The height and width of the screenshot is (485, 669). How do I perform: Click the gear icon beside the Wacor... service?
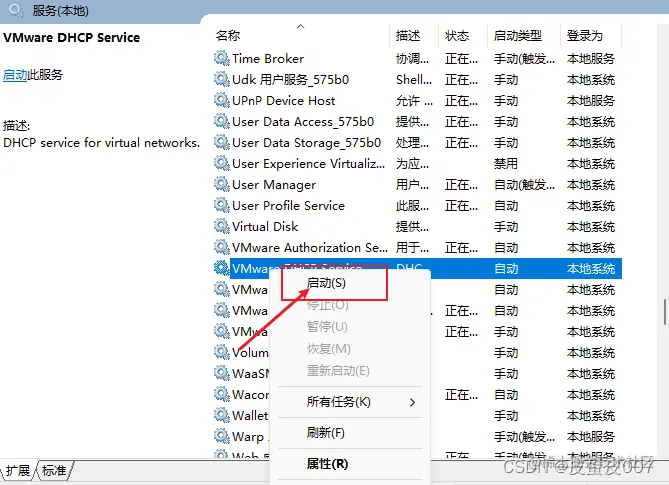[221, 394]
